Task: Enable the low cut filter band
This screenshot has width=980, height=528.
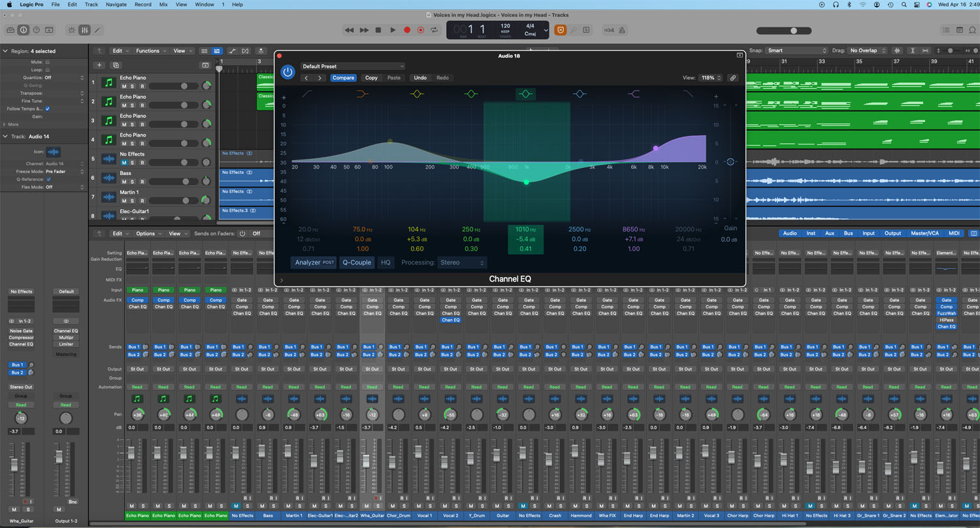Action: click(307, 94)
